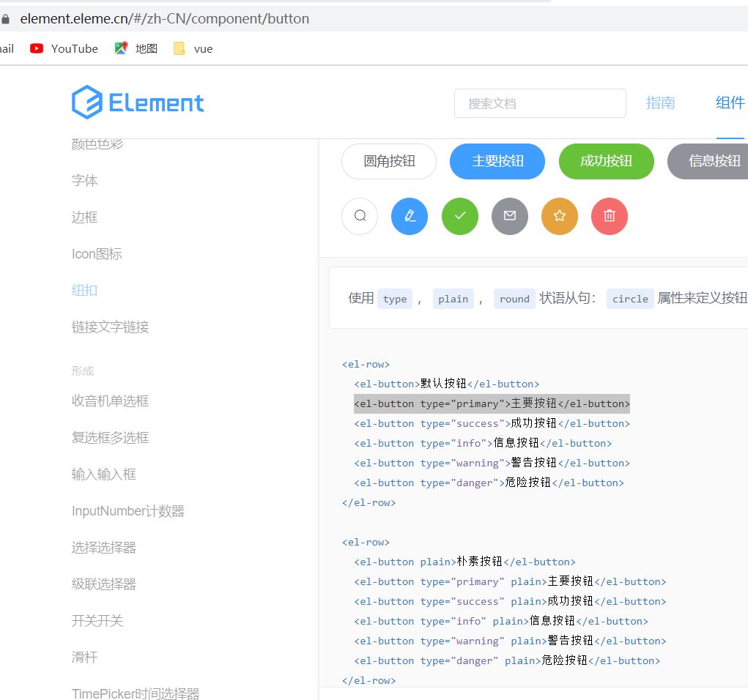748x700 pixels.
Task: Click the type="primary" plain code line
Action: [x=510, y=581]
